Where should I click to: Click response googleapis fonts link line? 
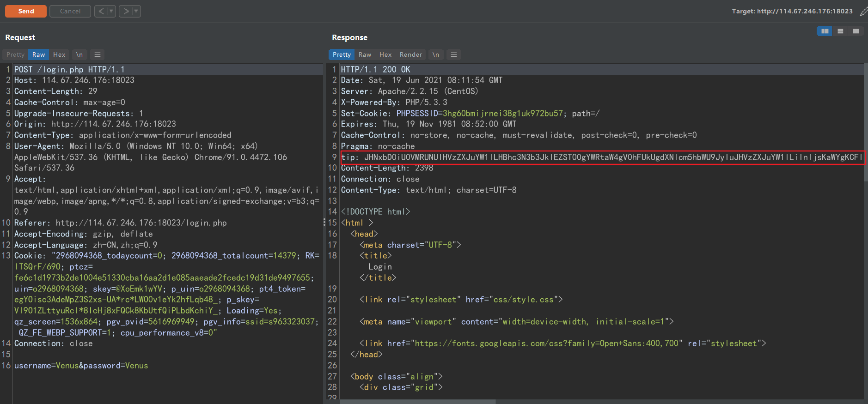point(562,344)
